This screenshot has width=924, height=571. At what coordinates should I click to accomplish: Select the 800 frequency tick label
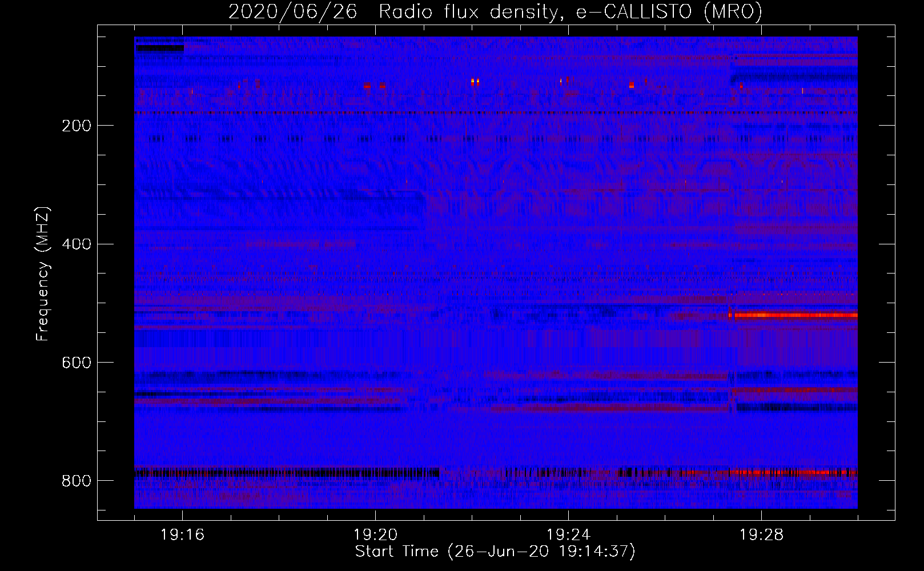click(x=77, y=481)
